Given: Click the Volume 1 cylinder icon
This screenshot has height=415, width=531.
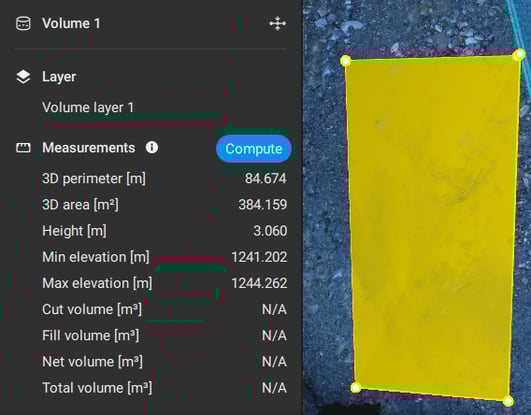Looking at the screenshot, I should [x=23, y=24].
